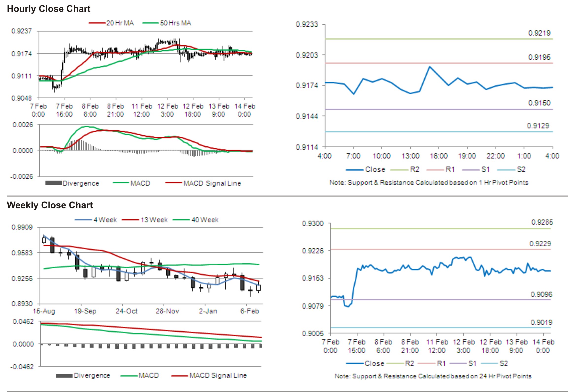
Task: Click the 0.9114 axis value
Action: click(307, 147)
